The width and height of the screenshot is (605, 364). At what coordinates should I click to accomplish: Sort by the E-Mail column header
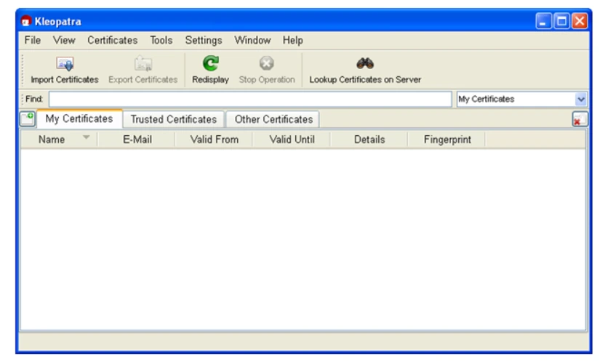click(137, 139)
